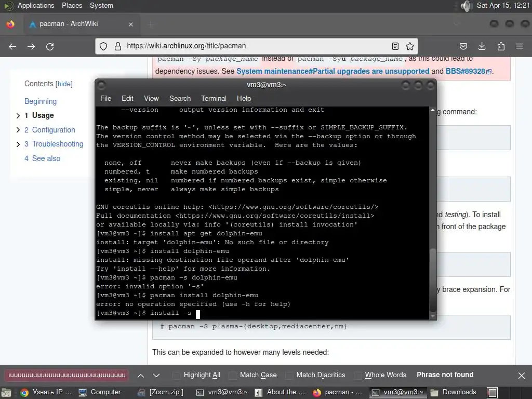The width and height of the screenshot is (532, 399).
Task: Switch to the Chrome Узнать IP taskbar window
Action: [46, 392]
